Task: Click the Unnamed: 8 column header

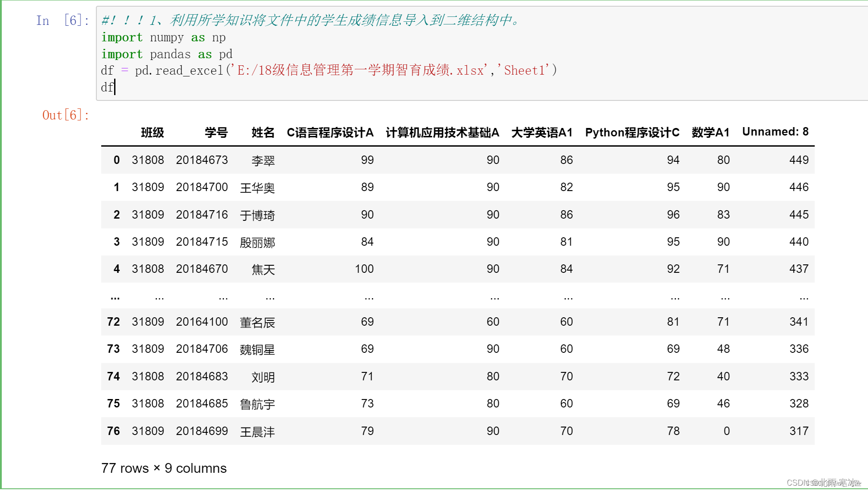Action: pyautogui.click(x=775, y=132)
